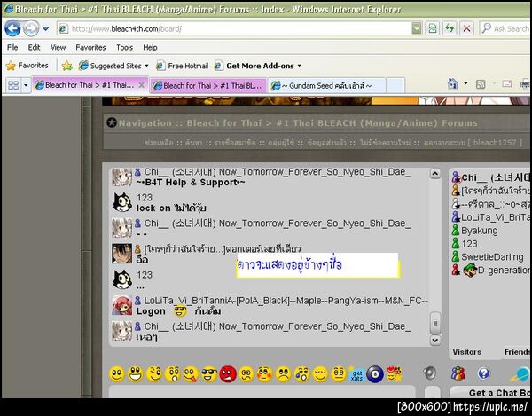Viewport: 532px width, 416px height.
Task: Insert the surprised open-mouth emoticon
Action: click(172, 374)
